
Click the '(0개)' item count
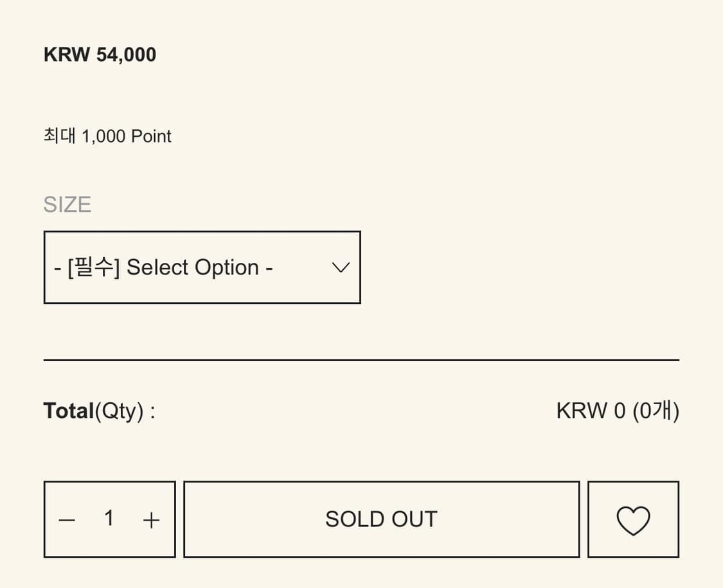(x=656, y=411)
